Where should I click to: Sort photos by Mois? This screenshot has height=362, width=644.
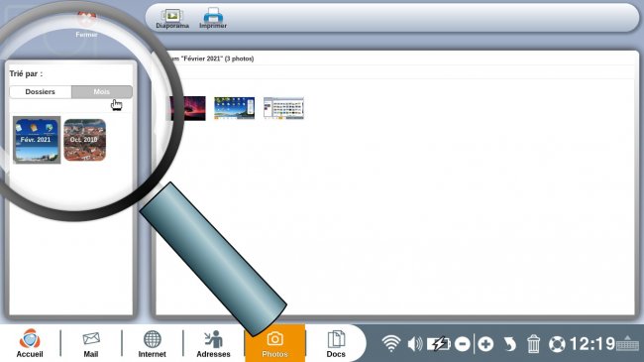(102, 91)
